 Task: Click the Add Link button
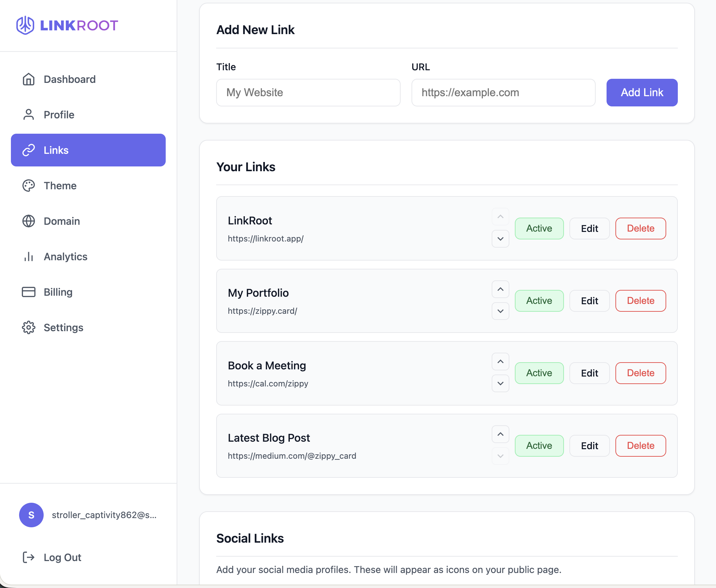[642, 92]
